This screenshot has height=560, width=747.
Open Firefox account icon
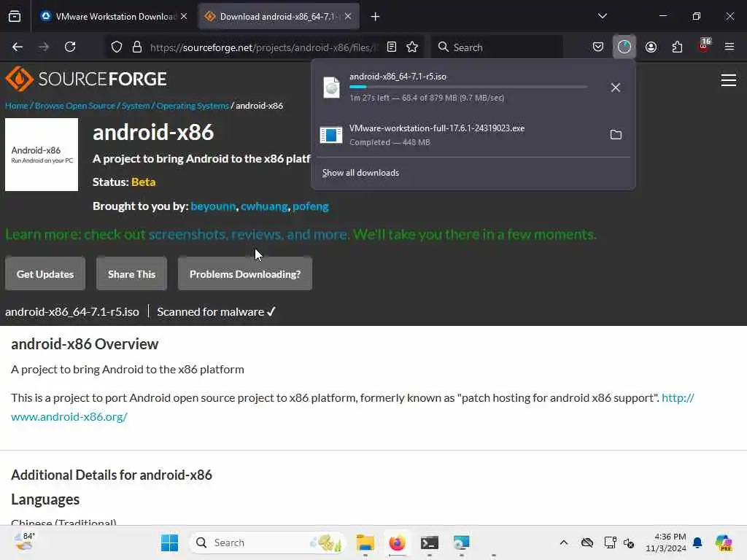pyautogui.click(x=651, y=47)
